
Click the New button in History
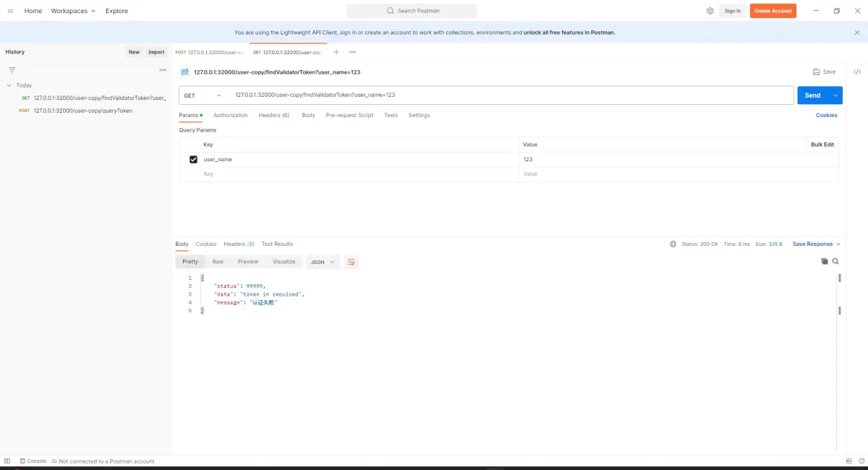tap(134, 52)
